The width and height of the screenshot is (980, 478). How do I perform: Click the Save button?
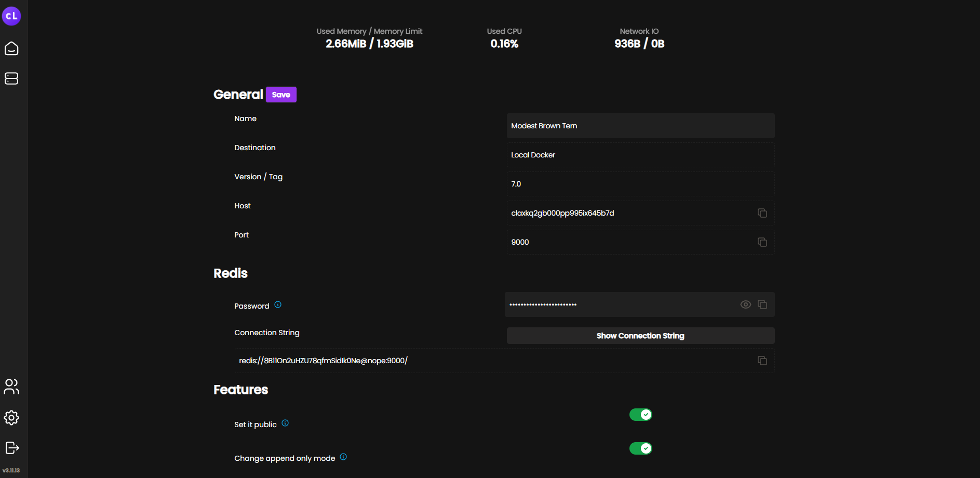pyautogui.click(x=280, y=95)
